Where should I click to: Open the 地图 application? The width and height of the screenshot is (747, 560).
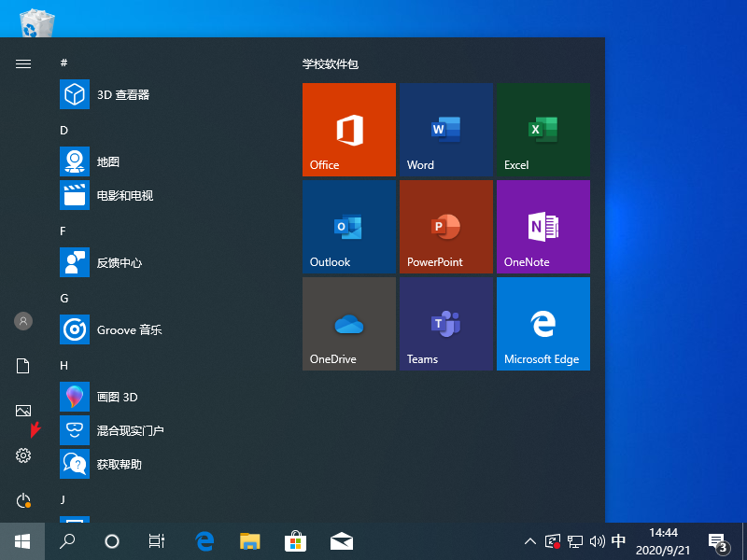98,161
